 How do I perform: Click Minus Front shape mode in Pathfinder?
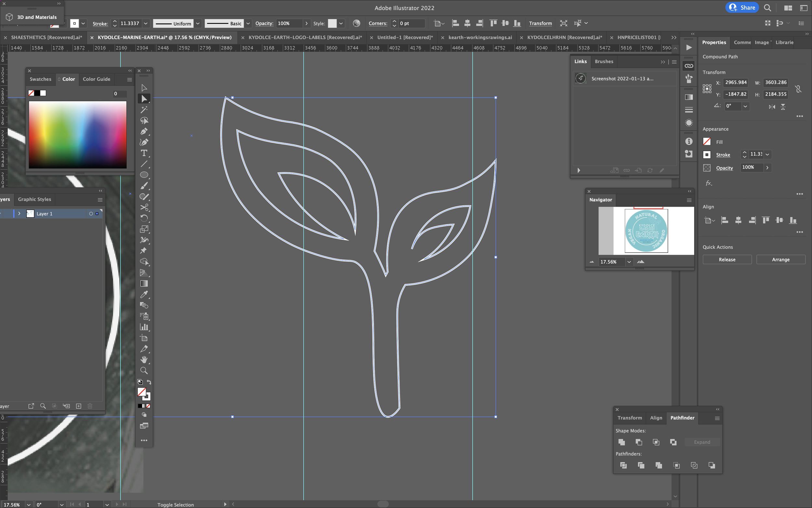coord(639,442)
